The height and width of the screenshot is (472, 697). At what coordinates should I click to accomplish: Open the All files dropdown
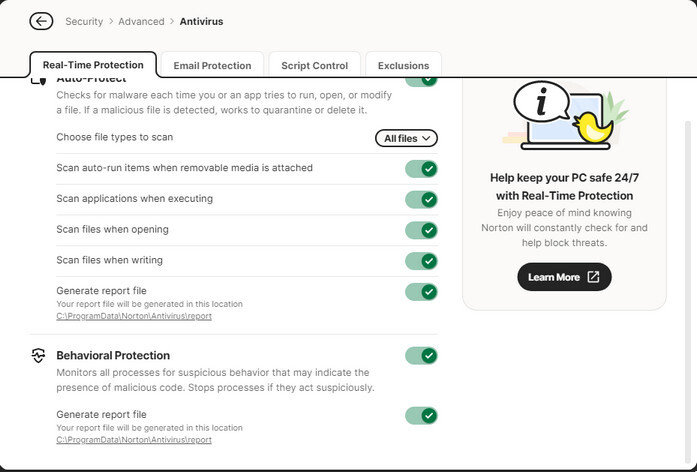click(x=406, y=138)
